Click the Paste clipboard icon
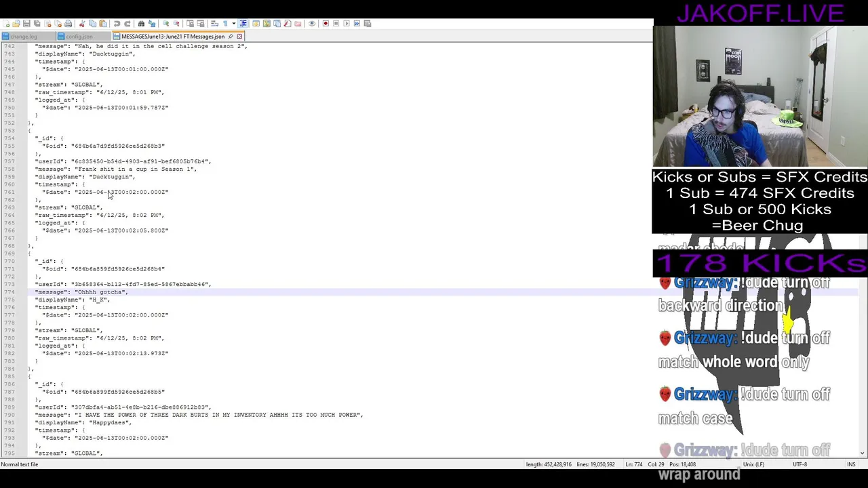 [x=103, y=23]
